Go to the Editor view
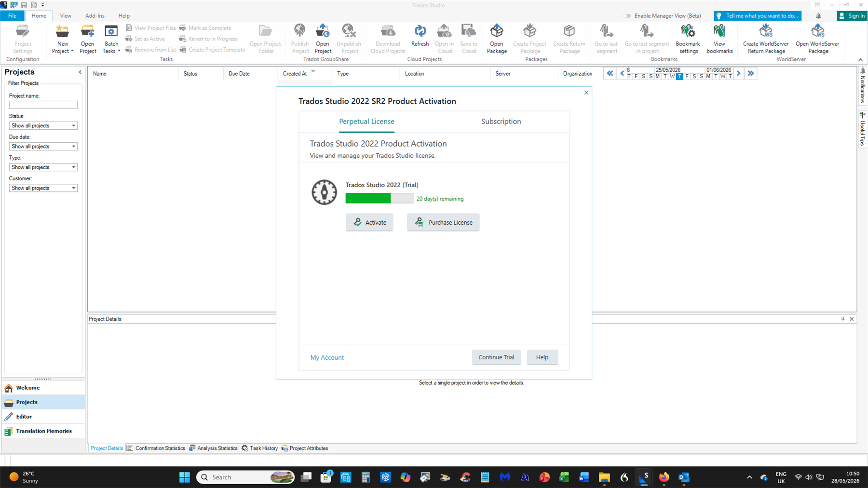Image resolution: width=868 pixels, height=488 pixels. (x=43, y=417)
